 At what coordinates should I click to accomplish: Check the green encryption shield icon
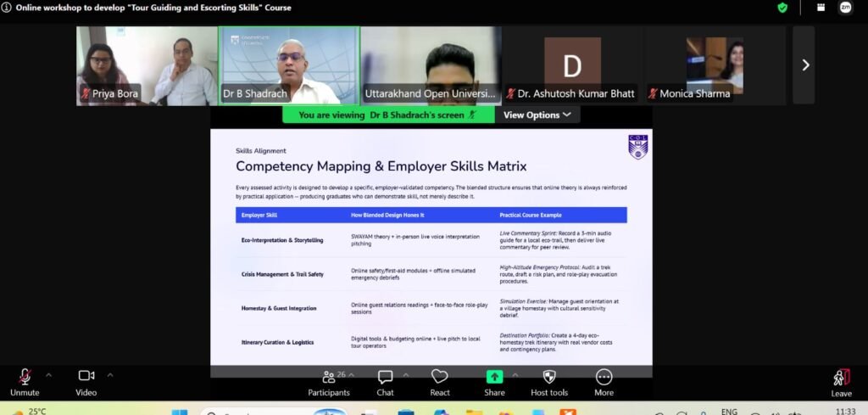pyautogui.click(x=782, y=8)
